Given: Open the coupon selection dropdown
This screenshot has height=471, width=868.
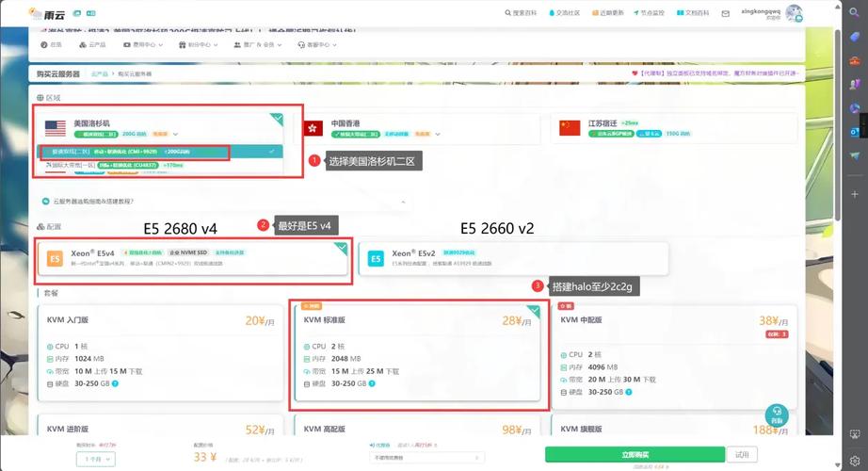Looking at the screenshot, I should (x=426, y=458).
